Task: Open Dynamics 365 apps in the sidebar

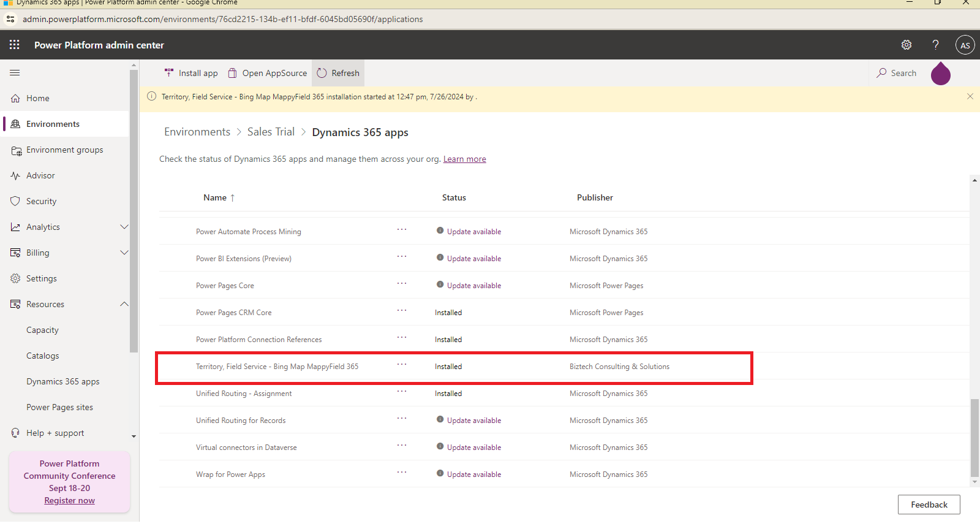Action: 63,381
